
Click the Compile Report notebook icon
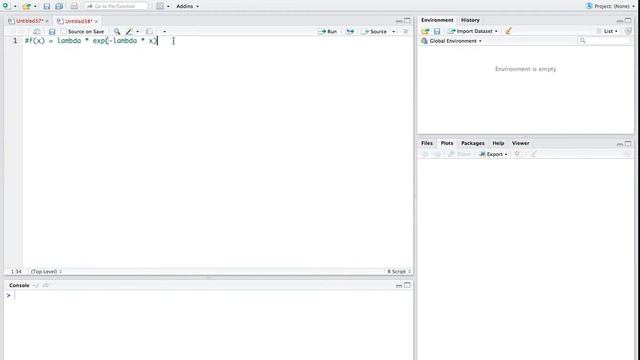(x=149, y=31)
